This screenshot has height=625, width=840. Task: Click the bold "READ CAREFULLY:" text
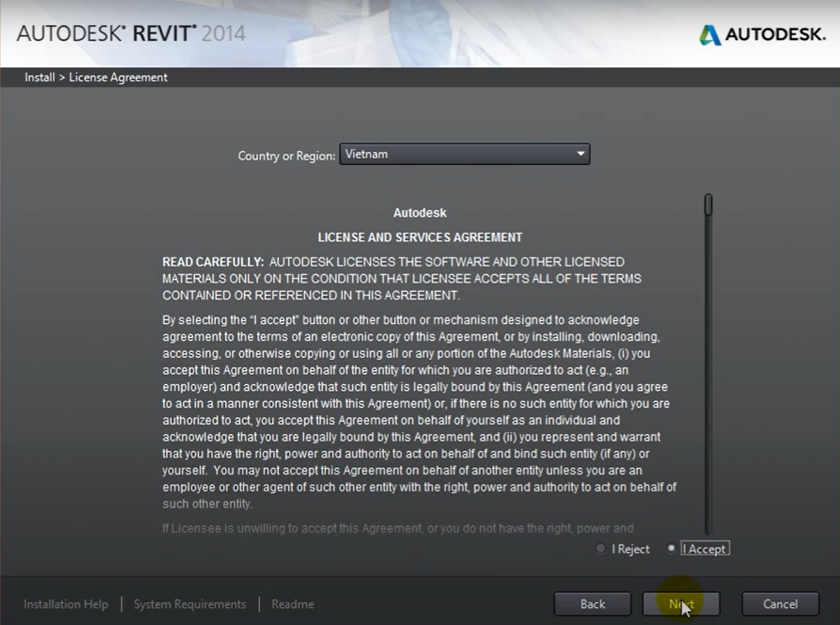(213, 262)
